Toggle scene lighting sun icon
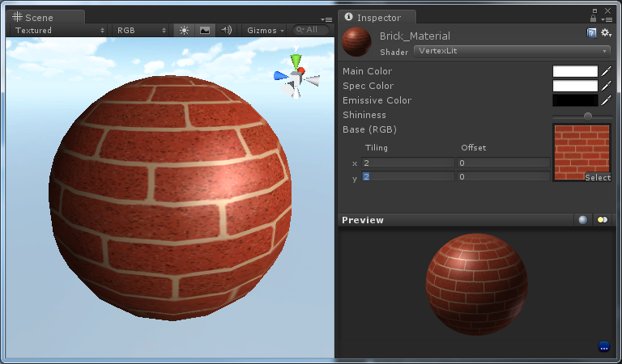The height and width of the screenshot is (364, 622). point(184,30)
